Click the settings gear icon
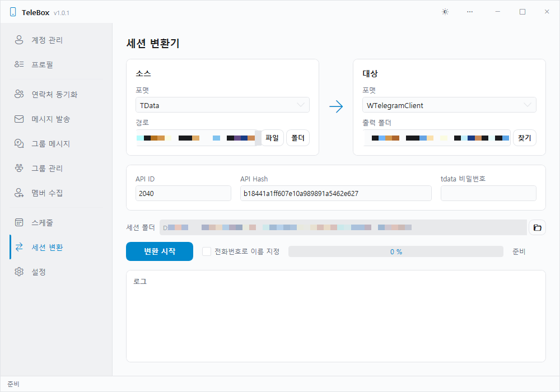 pos(19,272)
